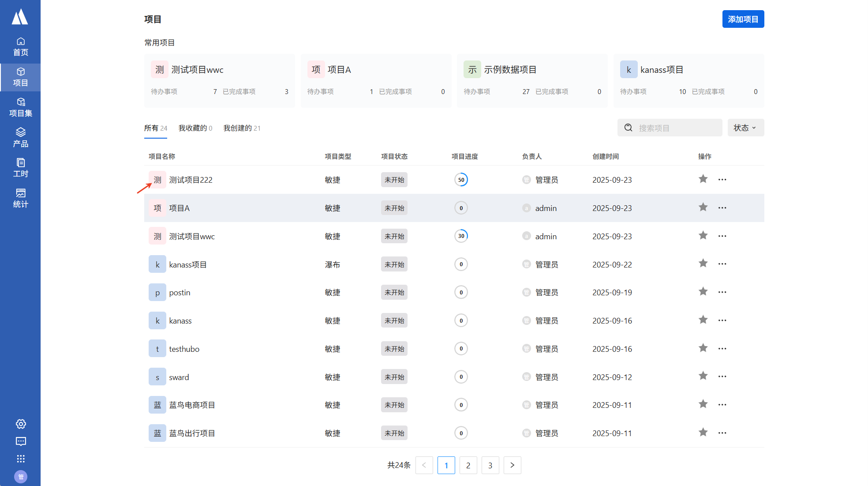Open the kanass项目 common project card
The height and width of the screenshot is (486, 868).
click(x=688, y=81)
